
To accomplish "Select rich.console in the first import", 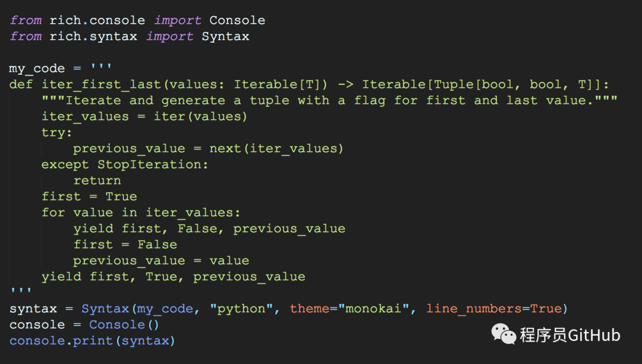I will point(97,20).
